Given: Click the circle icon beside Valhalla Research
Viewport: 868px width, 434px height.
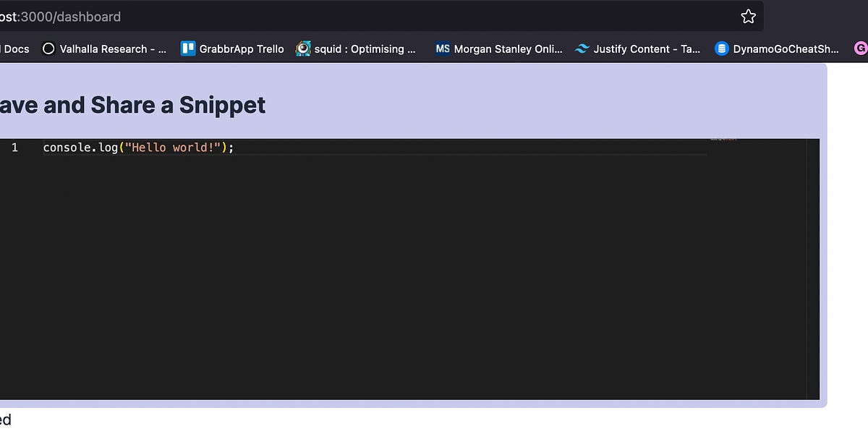Looking at the screenshot, I should (48, 48).
